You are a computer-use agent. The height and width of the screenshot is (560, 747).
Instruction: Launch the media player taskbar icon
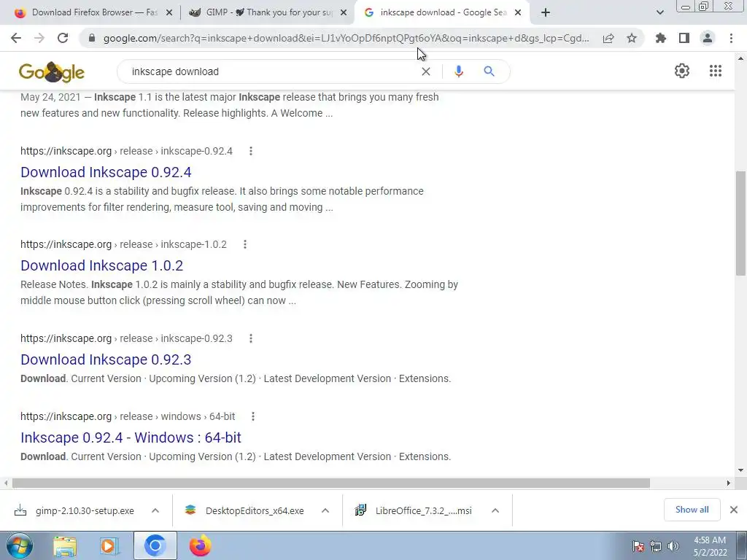(109, 547)
